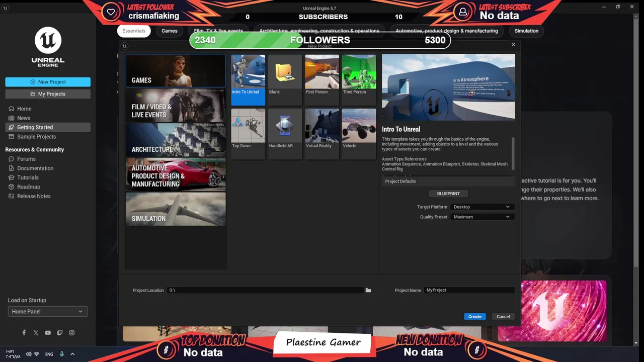The width and height of the screenshot is (644, 362).
Task: Open the Instagram social icon
Action: (72, 333)
